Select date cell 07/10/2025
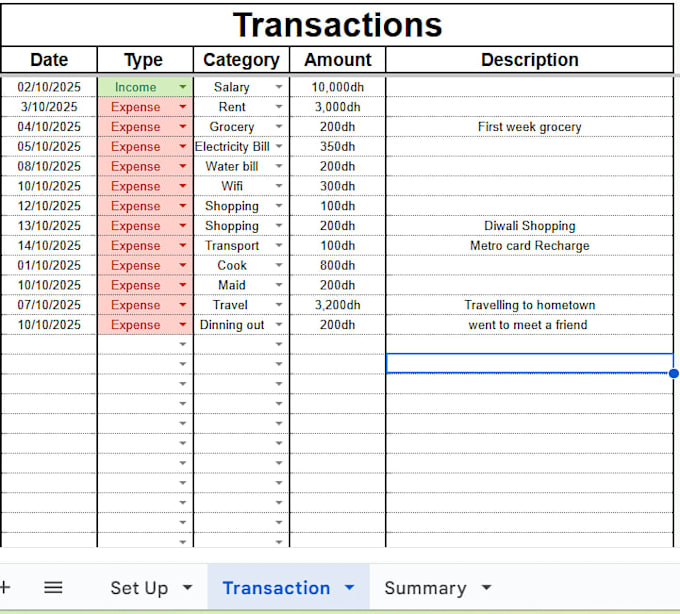The height and width of the screenshot is (614, 680). [x=49, y=305]
